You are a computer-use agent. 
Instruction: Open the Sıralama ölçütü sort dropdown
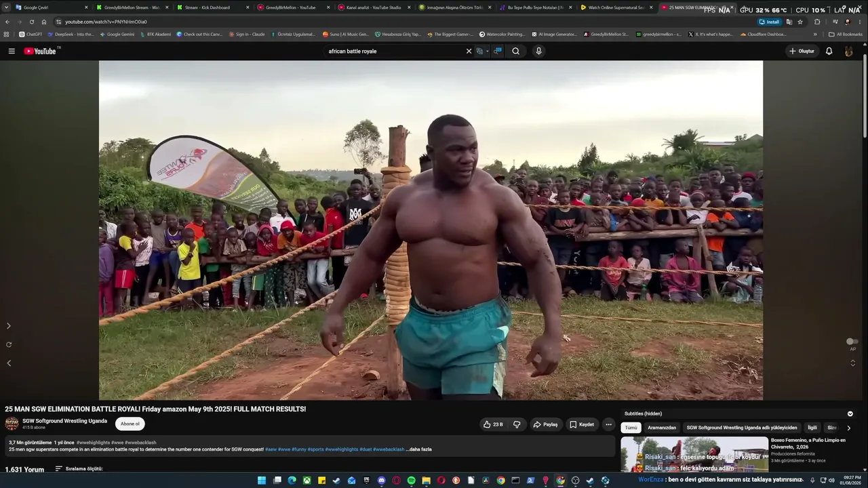pos(79,468)
